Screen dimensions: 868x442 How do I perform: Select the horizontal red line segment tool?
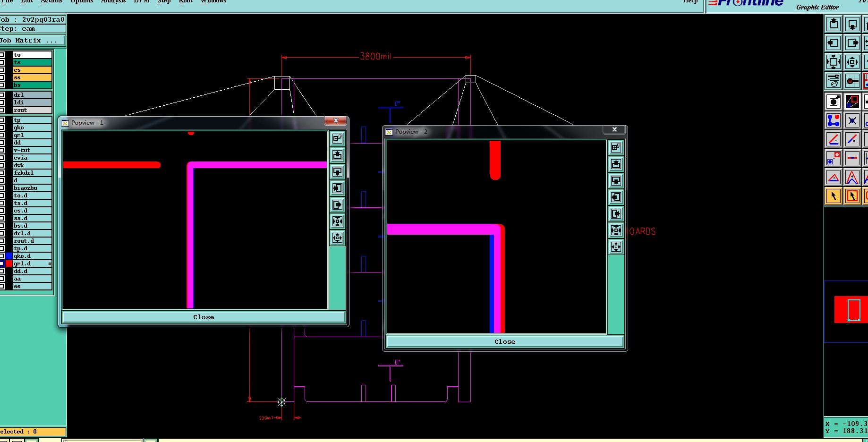tap(852, 158)
